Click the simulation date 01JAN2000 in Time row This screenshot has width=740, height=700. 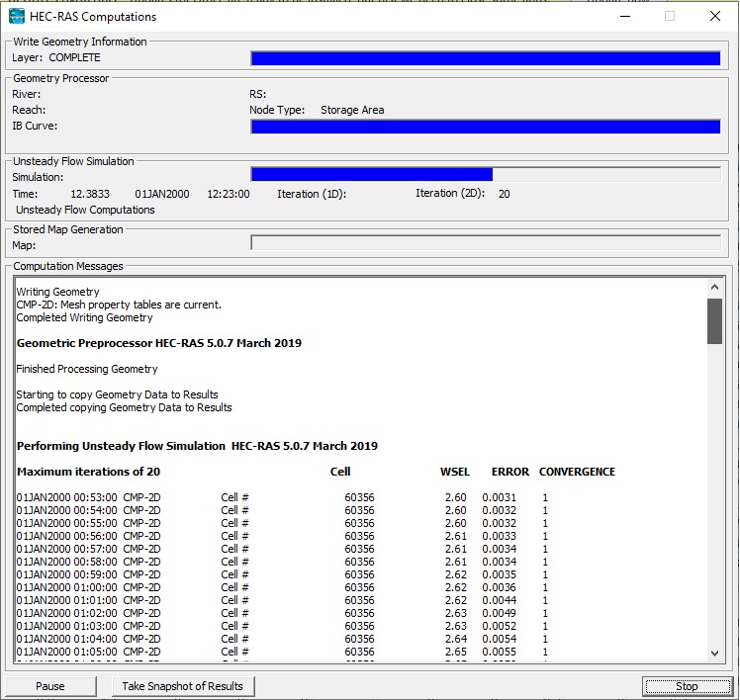(x=162, y=194)
